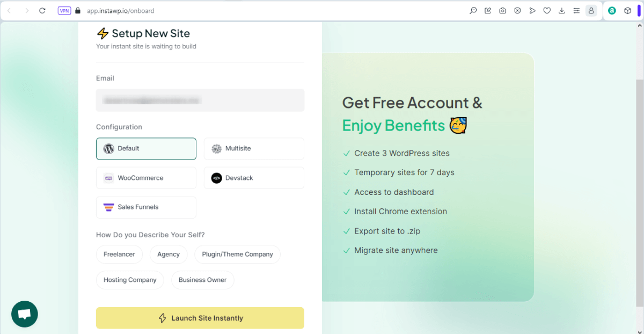Select the Plugin/Theme Company option
This screenshot has width=644, height=334.
click(237, 254)
